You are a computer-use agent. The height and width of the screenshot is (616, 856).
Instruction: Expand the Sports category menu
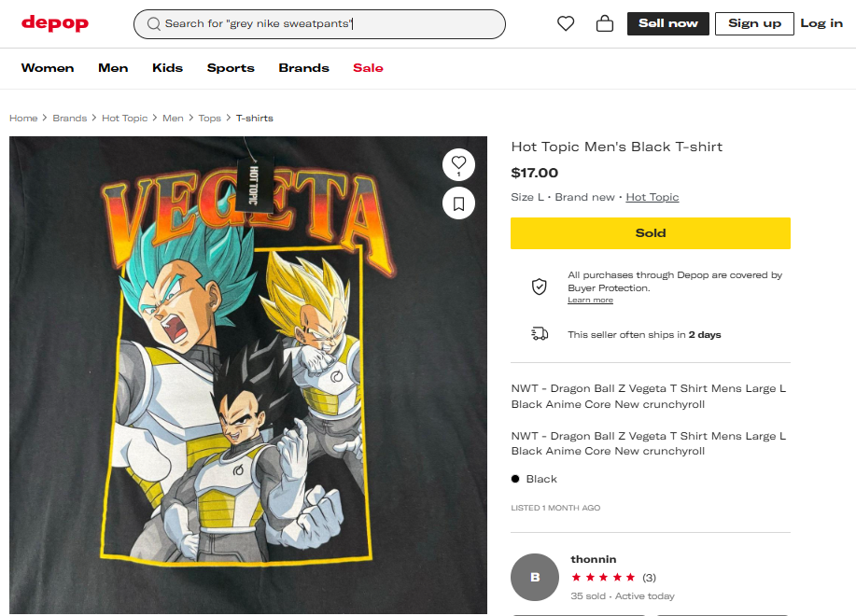pyautogui.click(x=231, y=68)
